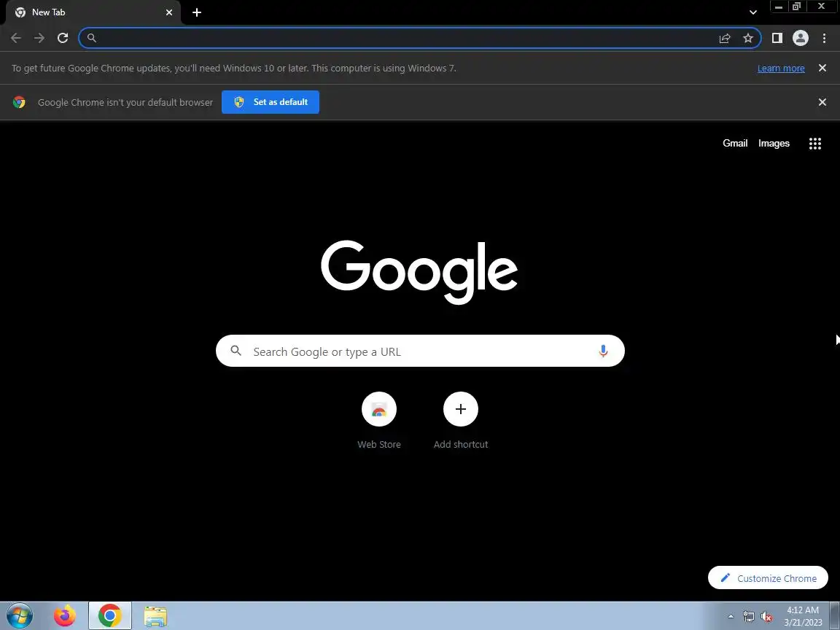This screenshot has width=840, height=630.
Task: Click the browser forward arrow
Action: pos(39,38)
